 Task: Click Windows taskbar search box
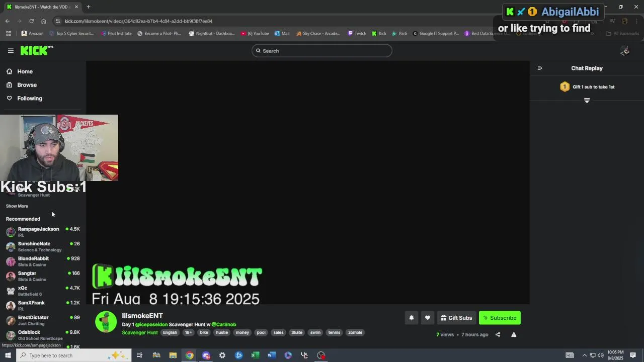tap(73, 355)
